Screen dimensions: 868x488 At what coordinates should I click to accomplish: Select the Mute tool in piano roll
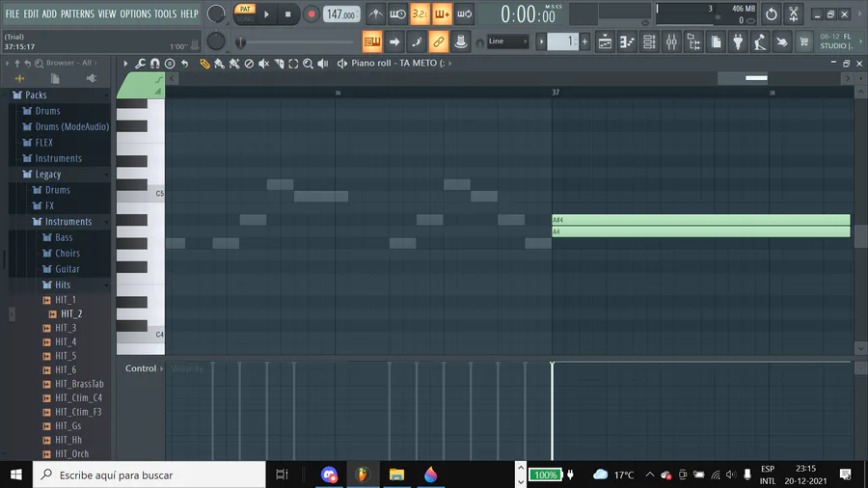click(x=264, y=64)
